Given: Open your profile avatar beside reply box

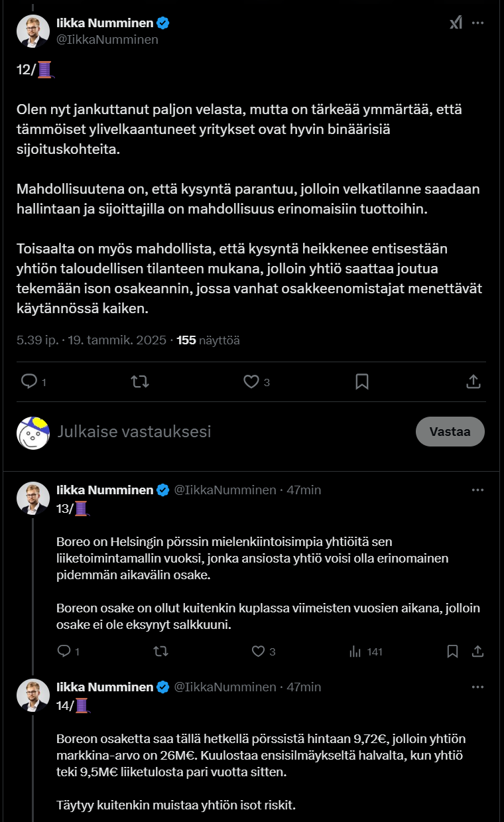Looking at the screenshot, I should click(33, 433).
